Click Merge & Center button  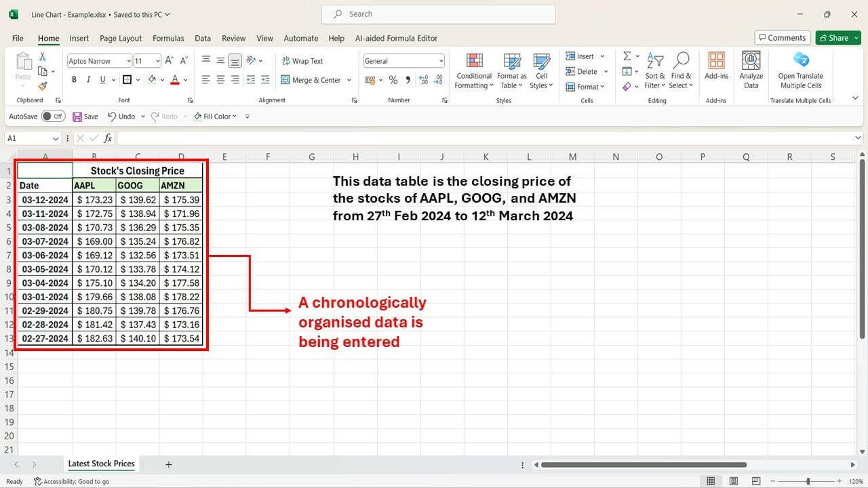click(311, 80)
